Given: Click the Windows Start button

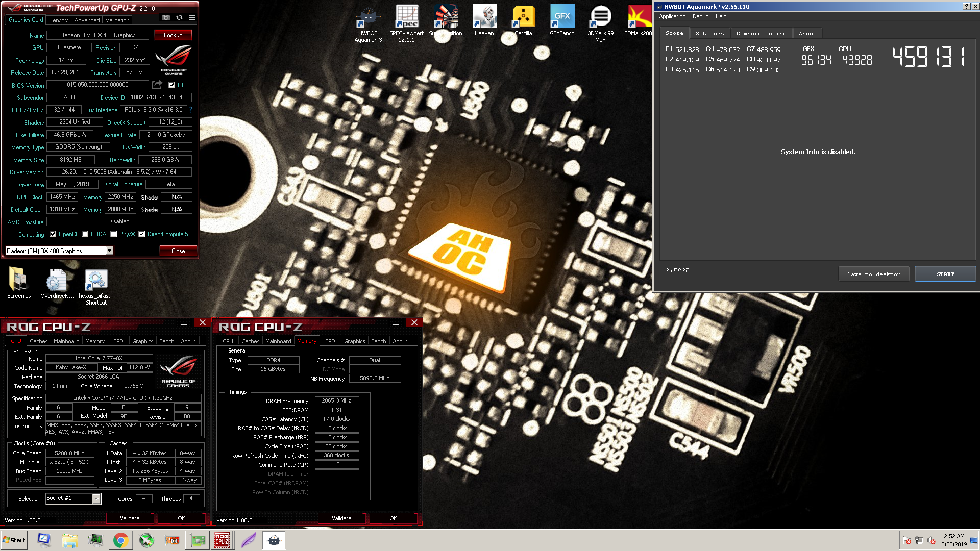Looking at the screenshot, I should (x=14, y=540).
